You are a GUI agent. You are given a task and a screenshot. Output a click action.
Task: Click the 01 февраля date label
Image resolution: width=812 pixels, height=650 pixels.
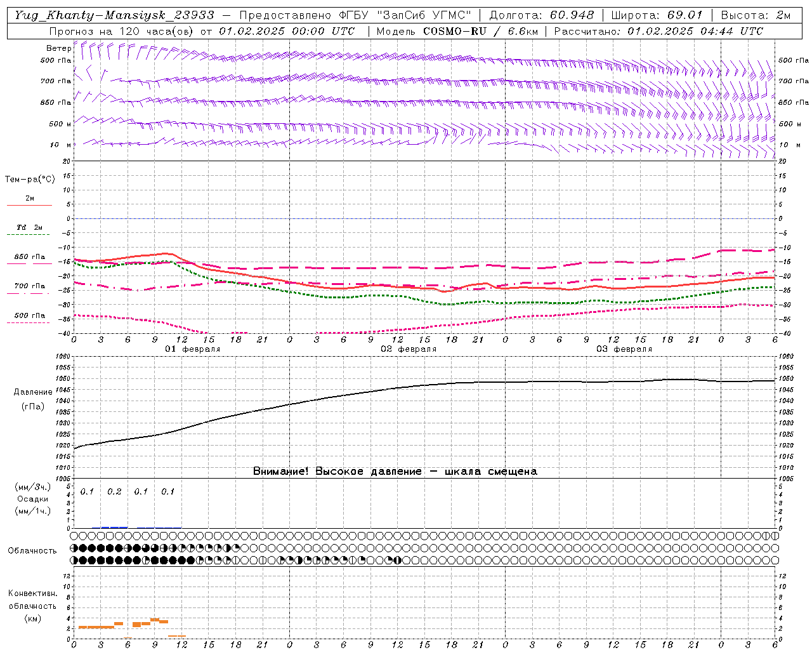(193, 349)
